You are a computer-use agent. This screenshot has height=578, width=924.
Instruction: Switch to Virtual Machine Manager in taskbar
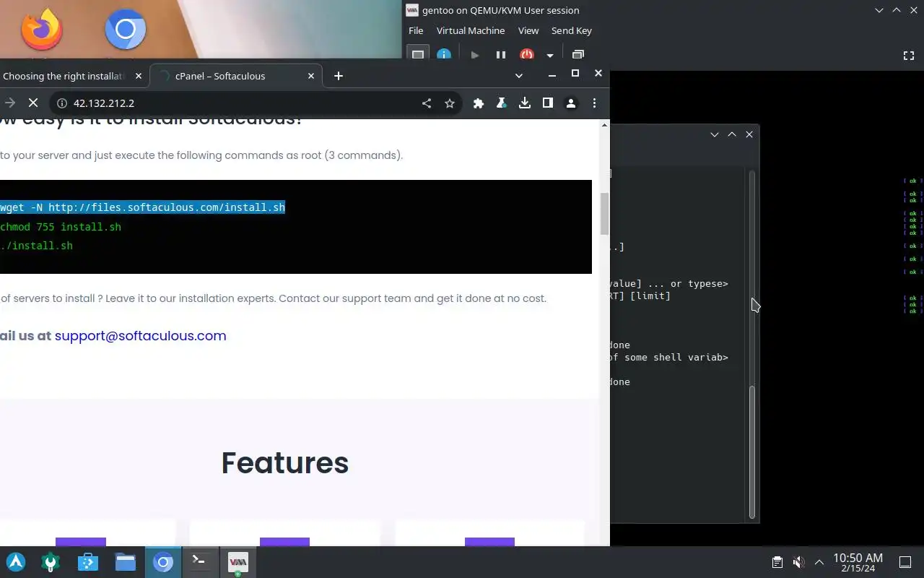(237, 562)
